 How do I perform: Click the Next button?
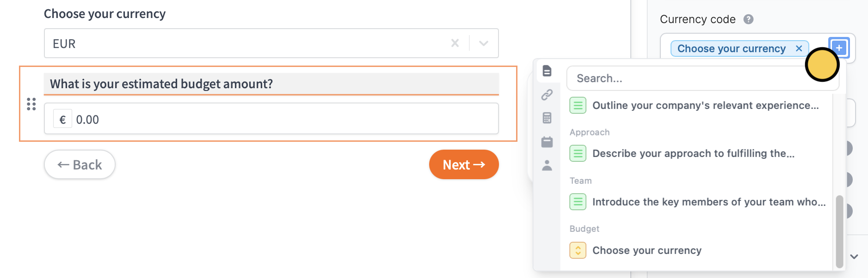point(463,164)
